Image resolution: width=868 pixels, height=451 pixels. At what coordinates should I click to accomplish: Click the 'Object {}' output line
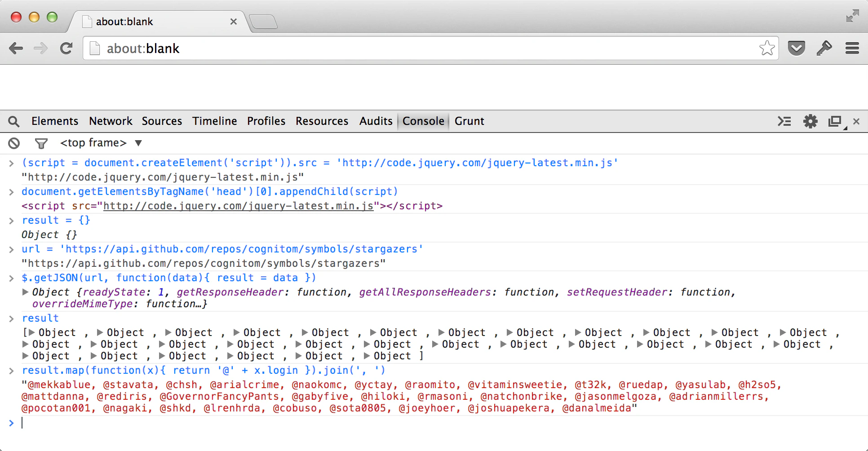pos(49,234)
